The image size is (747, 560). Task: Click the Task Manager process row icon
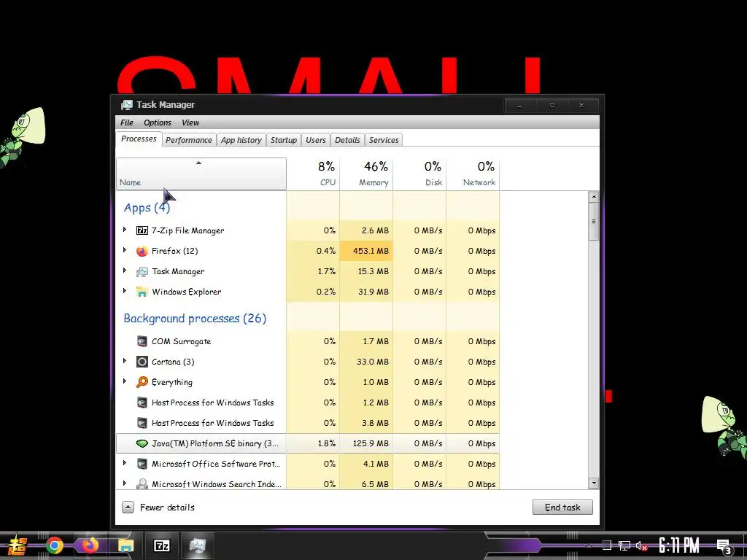point(142,271)
